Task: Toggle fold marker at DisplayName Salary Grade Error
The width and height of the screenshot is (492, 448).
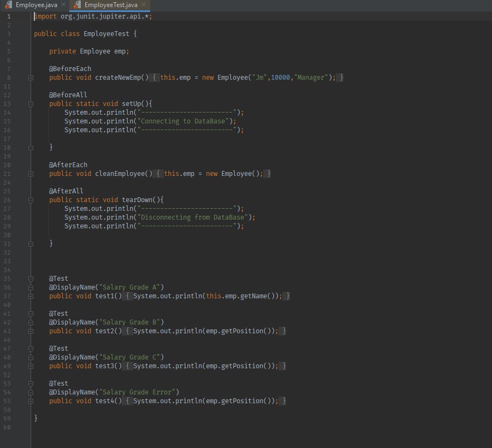Action: pos(31,392)
